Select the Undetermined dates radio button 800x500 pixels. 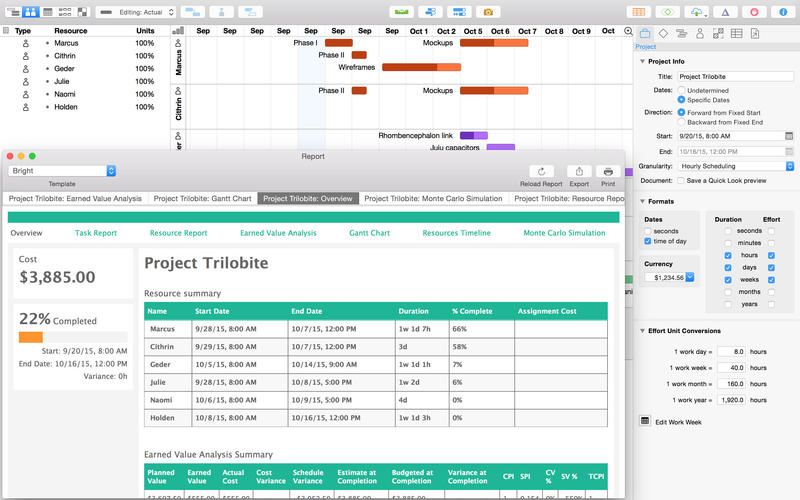point(681,90)
